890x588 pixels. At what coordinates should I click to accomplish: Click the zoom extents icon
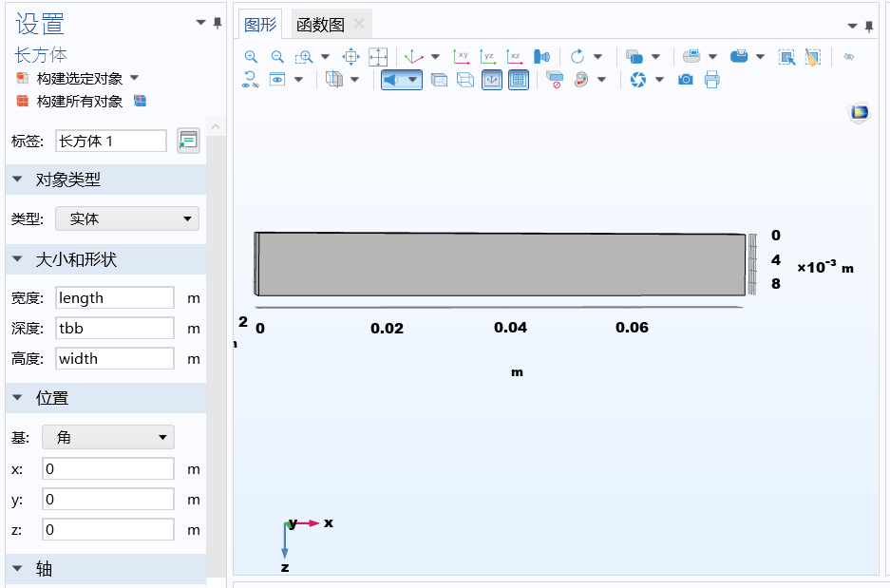[378, 57]
